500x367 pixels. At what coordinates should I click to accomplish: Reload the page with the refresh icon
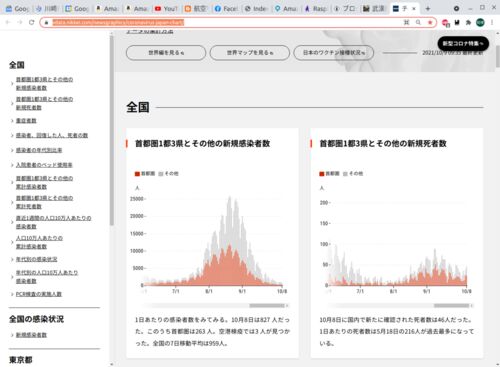click(31, 22)
